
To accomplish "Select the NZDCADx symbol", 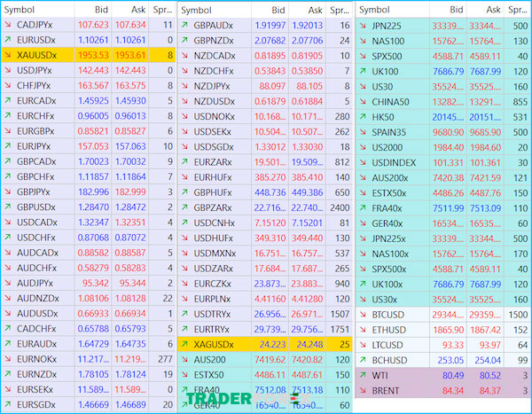I will [215, 56].
